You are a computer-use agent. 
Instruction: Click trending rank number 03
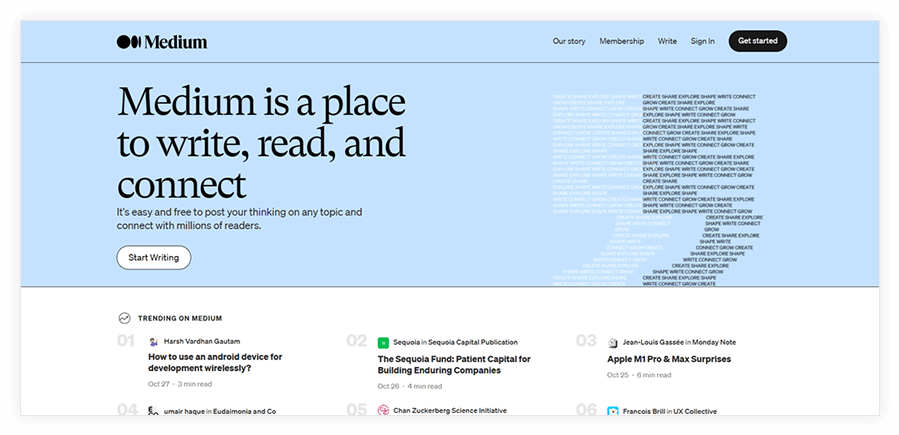click(586, 342)
